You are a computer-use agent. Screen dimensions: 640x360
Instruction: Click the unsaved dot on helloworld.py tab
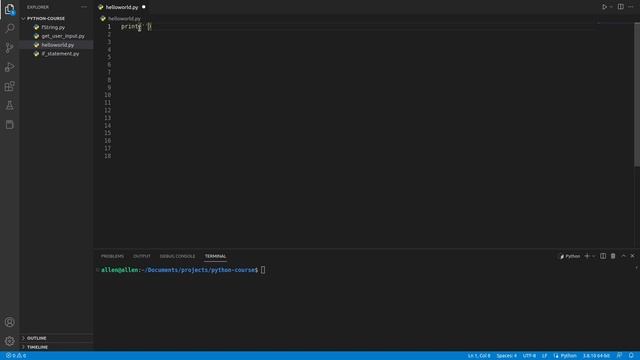(x=144, y=7)
